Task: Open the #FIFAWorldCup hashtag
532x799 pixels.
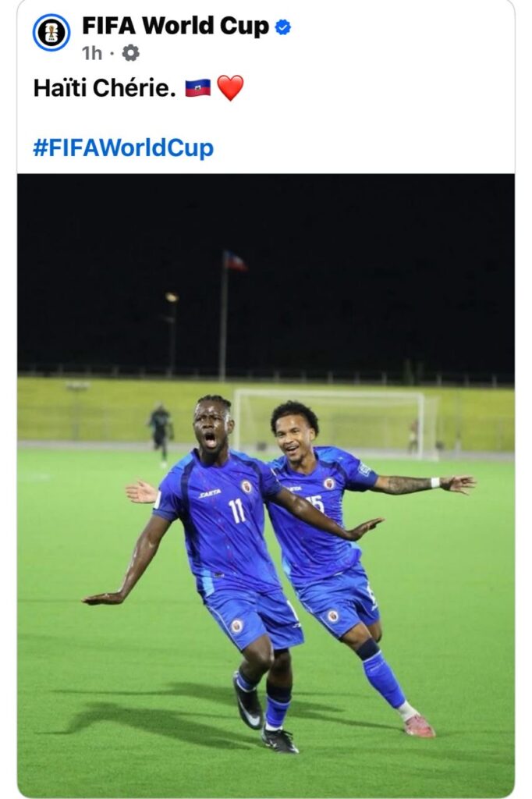Action: coord(123,148)
